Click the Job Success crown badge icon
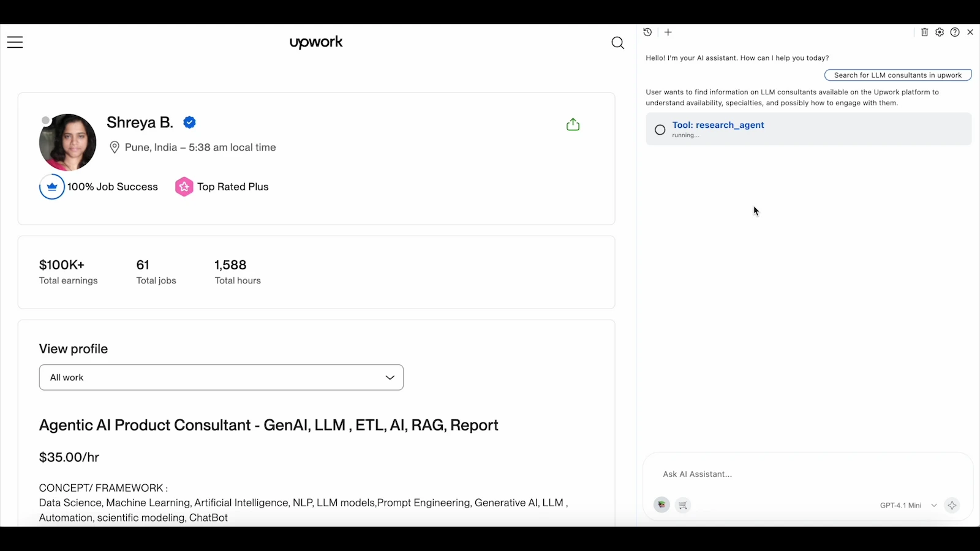Screen dimensions: 980x551 (x=52, y=187)
